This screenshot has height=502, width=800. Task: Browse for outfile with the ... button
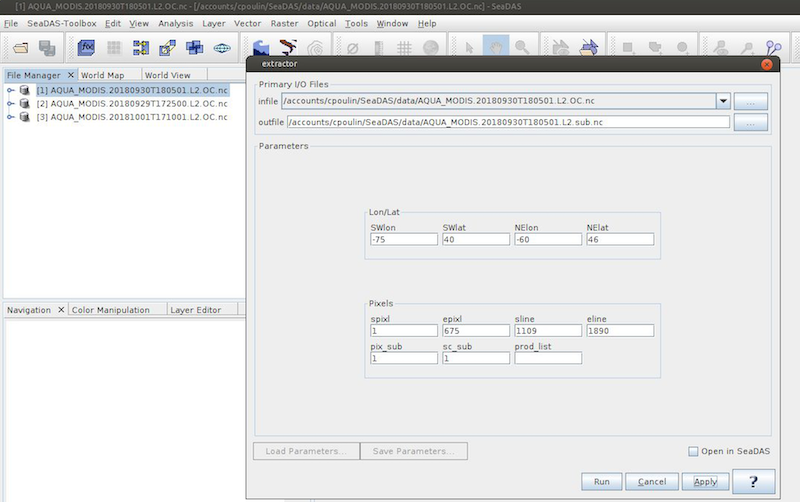[x=750, y=122]
